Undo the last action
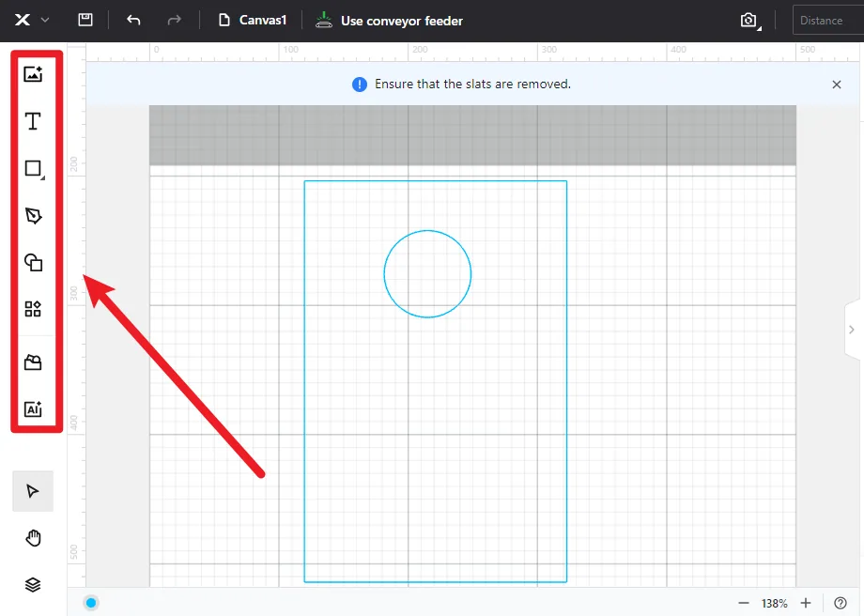Screen dimensions: 864x616 click(133, 21)
